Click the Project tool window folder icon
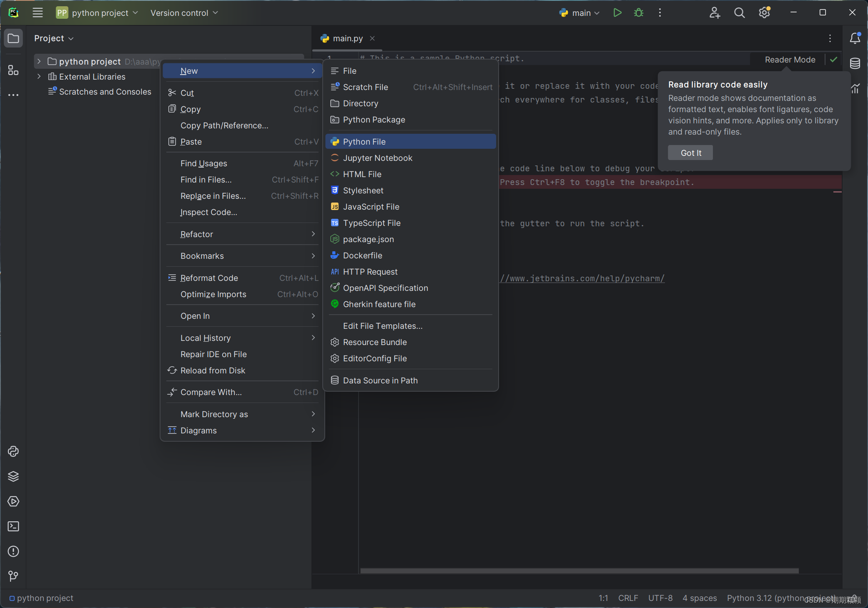868x608 pixels. (13, 38)
